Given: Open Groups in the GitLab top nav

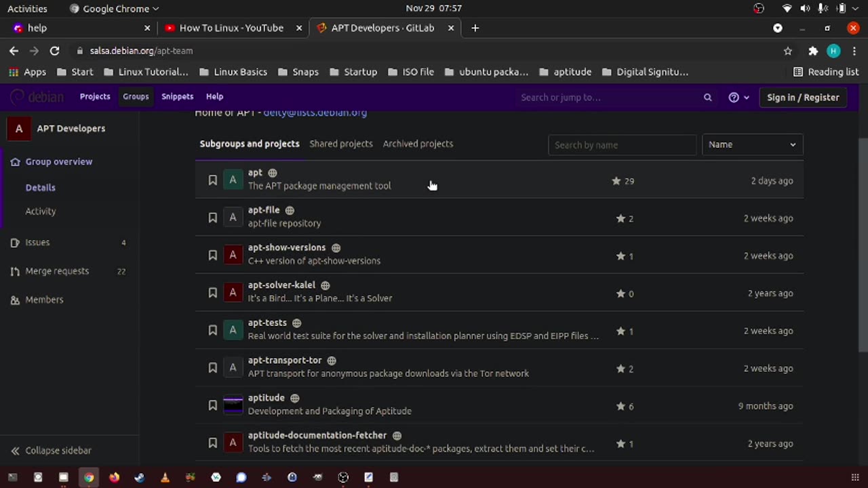Looking at the screenshot, I should coord(136,97).
